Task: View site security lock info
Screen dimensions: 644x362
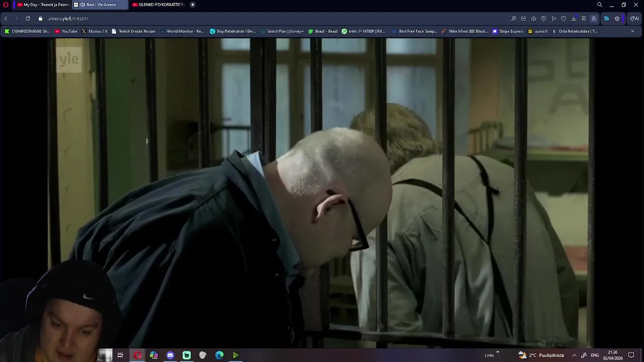Action: tap(40, 19)
